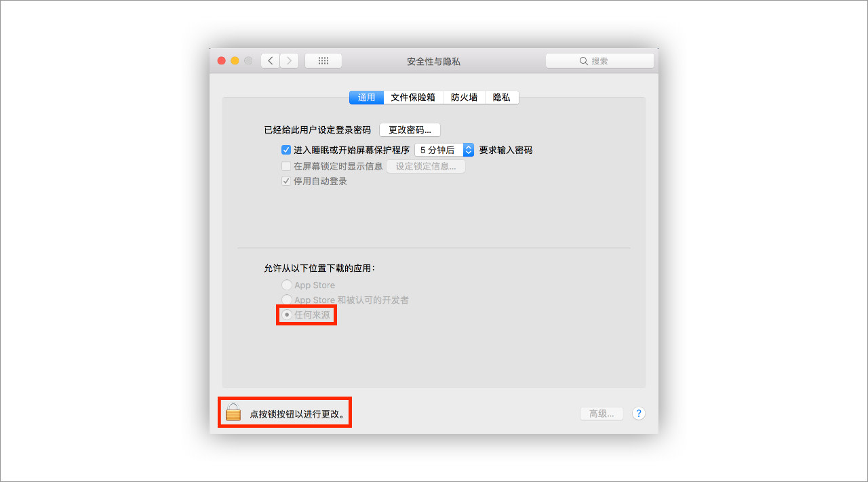Select App Store and identified developers option
Image resolution: width=868 pixels, height=482 pixels.
pos(287,300)
